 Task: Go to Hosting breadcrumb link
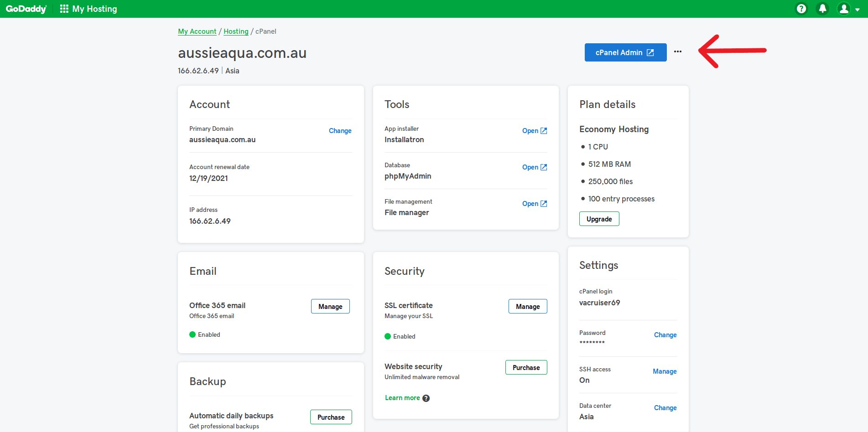pos(236,31)
